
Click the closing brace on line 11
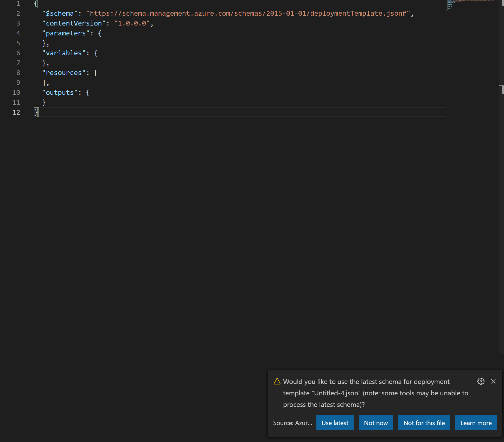pos(44,102)
